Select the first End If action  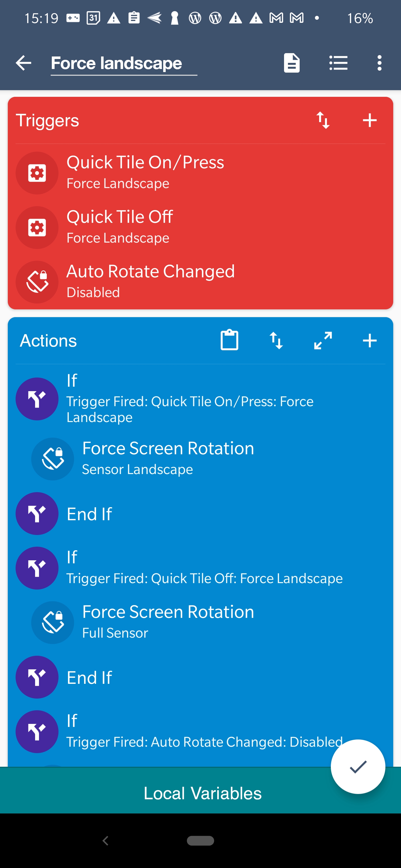click(89, 514)
